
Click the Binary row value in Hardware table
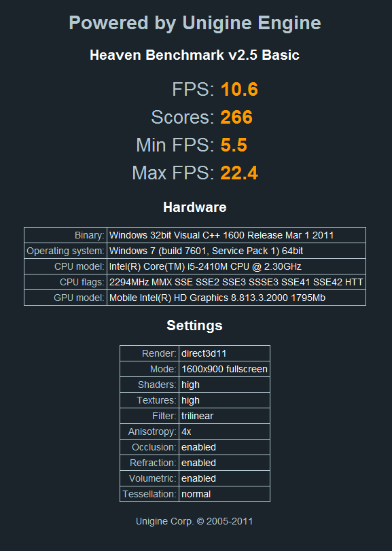point(236,235)
